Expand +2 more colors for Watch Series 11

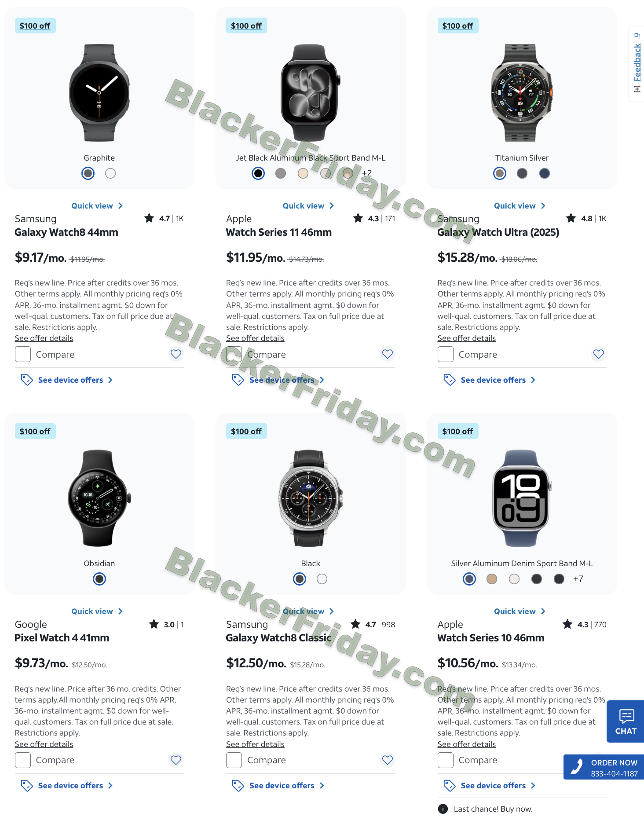pyautogui.click(x=367, y=173)
